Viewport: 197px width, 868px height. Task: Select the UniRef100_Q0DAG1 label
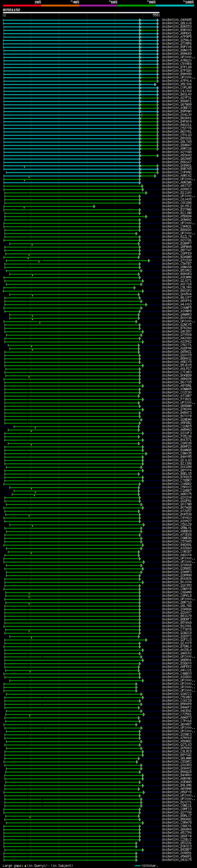(x=177, y=165)
